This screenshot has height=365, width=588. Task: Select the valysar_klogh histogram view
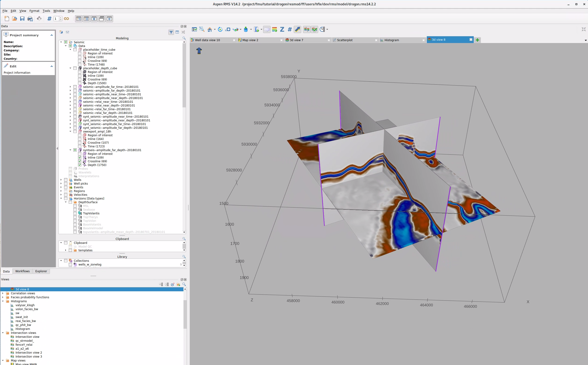[x=25, y=305]
